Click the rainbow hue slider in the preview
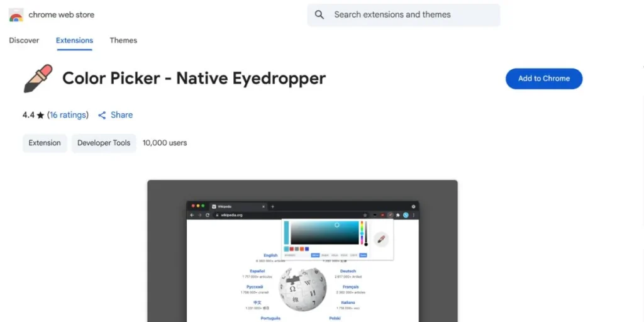The height and width of the screenshot is (322, 644). point(362,233)
